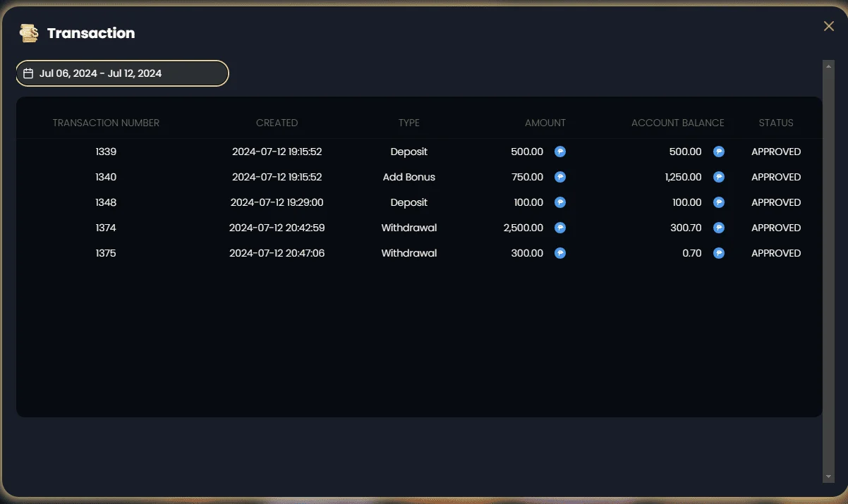Click the scrollbar down arrow
This screenshot has width=848, height=504.
click(x=828, y=477)
